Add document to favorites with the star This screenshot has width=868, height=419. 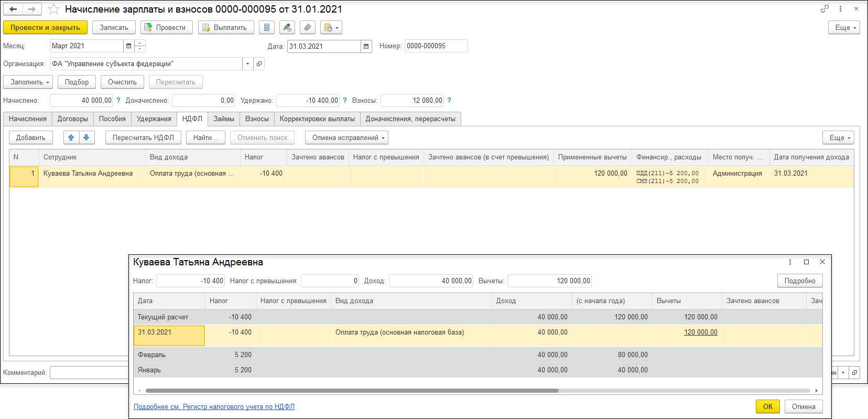point(53,9)
